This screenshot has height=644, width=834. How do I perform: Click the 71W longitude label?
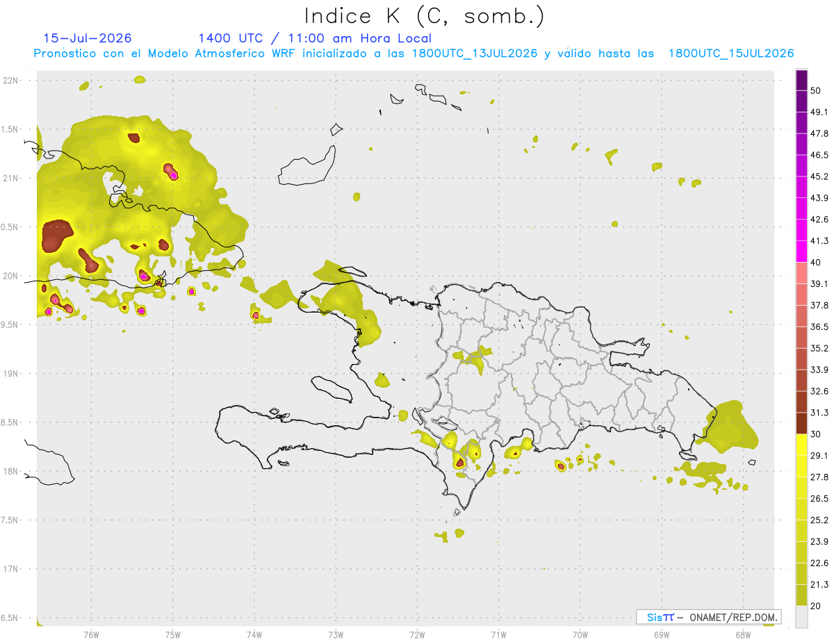click(x=498, y=635)
